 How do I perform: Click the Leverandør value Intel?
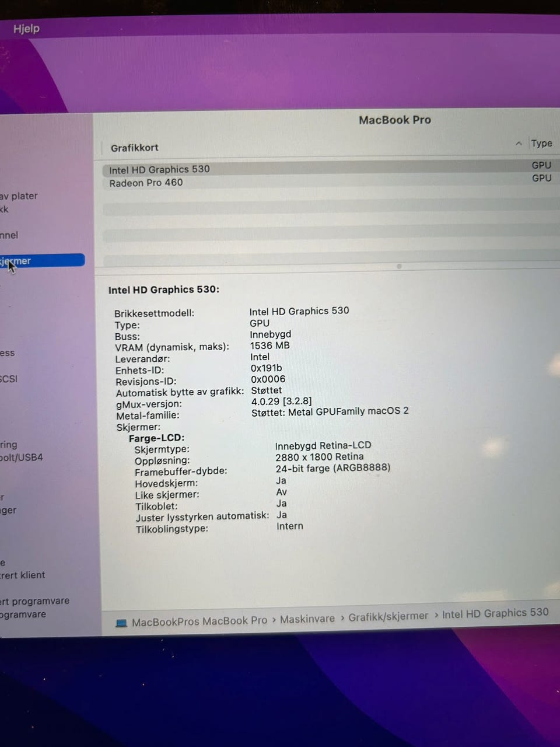[x=260, y=357]
